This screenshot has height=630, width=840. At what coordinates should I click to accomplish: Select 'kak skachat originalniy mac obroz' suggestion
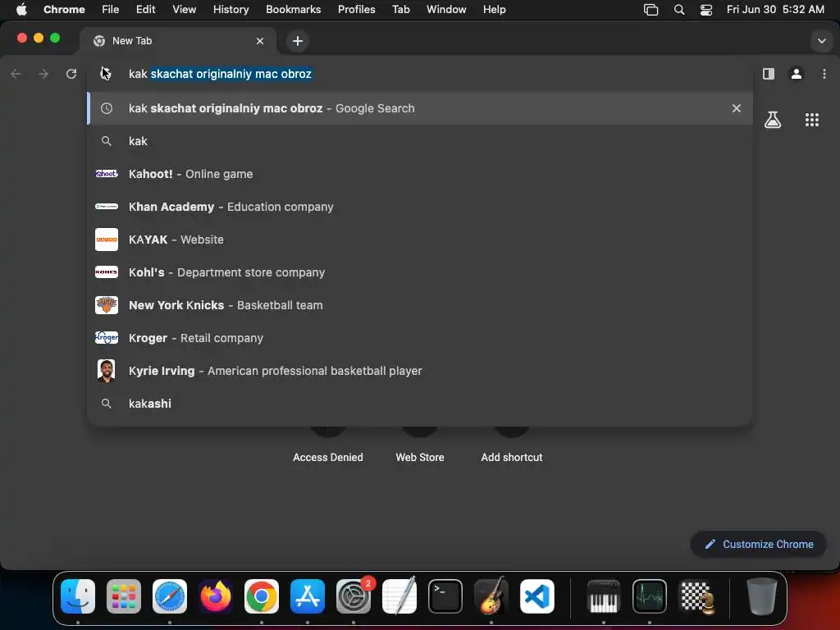point(420,108)
